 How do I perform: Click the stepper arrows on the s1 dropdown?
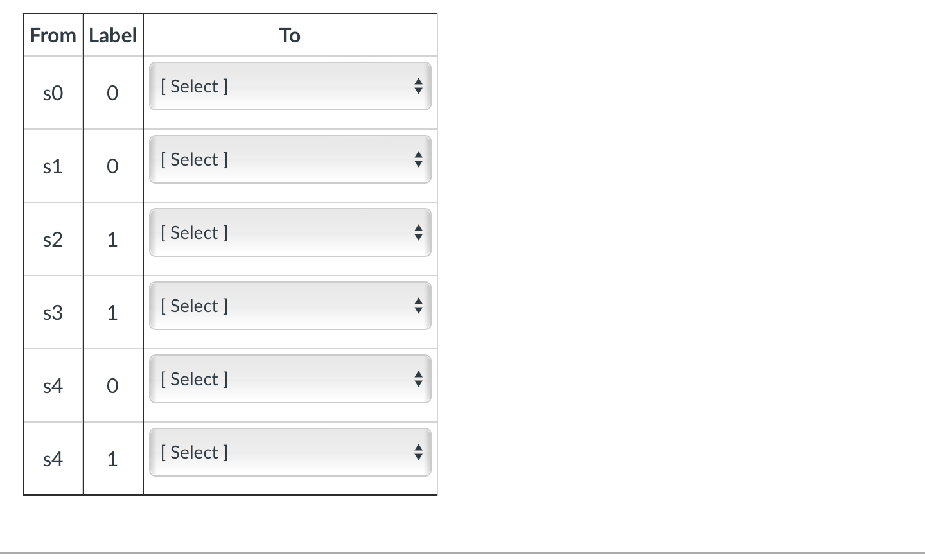(418, 159)
